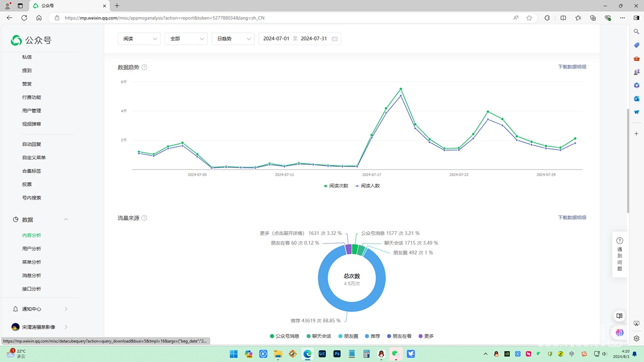
Task: Select 内容分析 under 数据
Action: (32, 235)
